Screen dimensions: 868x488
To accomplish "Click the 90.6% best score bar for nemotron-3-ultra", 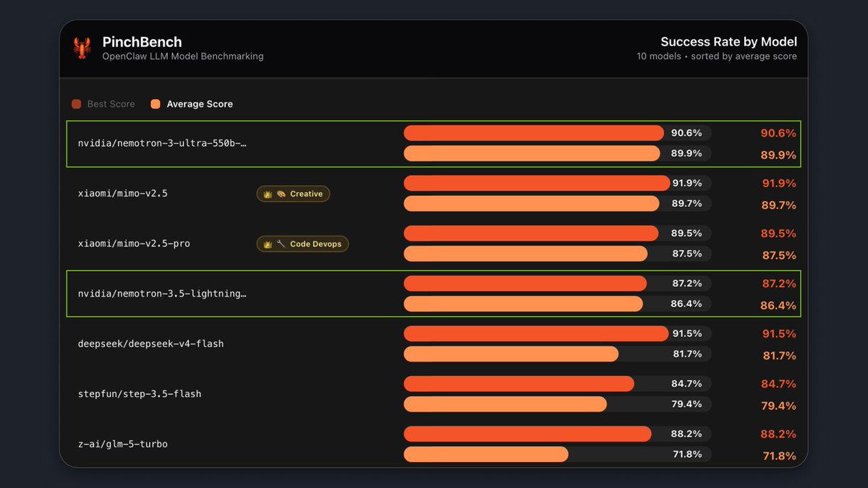I will tap(533, 133).
